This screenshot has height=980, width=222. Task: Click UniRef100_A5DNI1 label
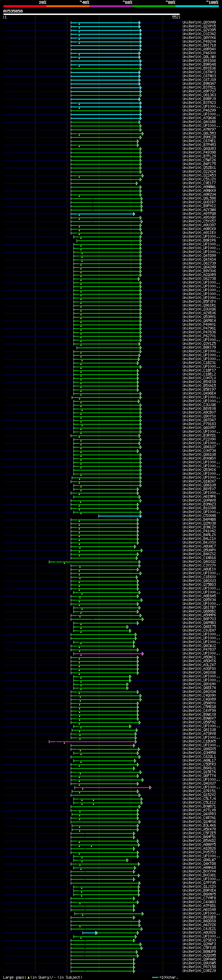click(199, 657)
